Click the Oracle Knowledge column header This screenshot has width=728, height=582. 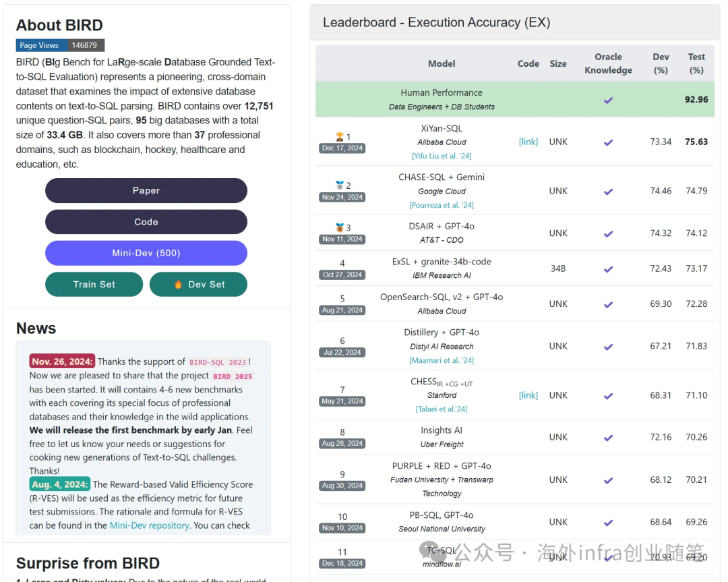click(x=608, y=63)
